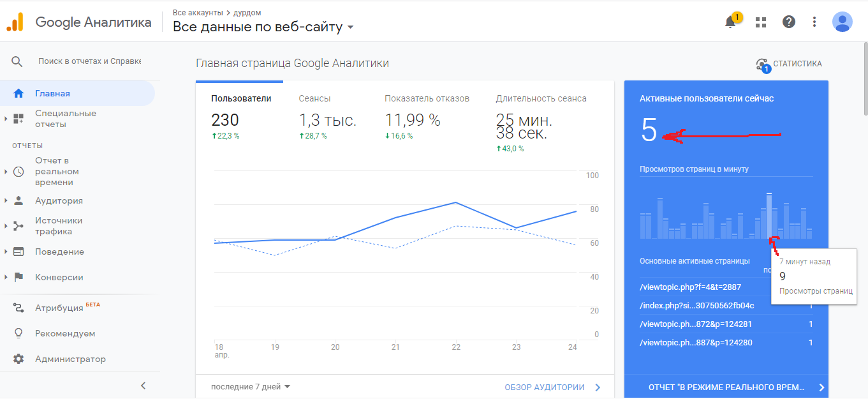Click the Рекомендуем lightbulb icon

click(18, 333)
